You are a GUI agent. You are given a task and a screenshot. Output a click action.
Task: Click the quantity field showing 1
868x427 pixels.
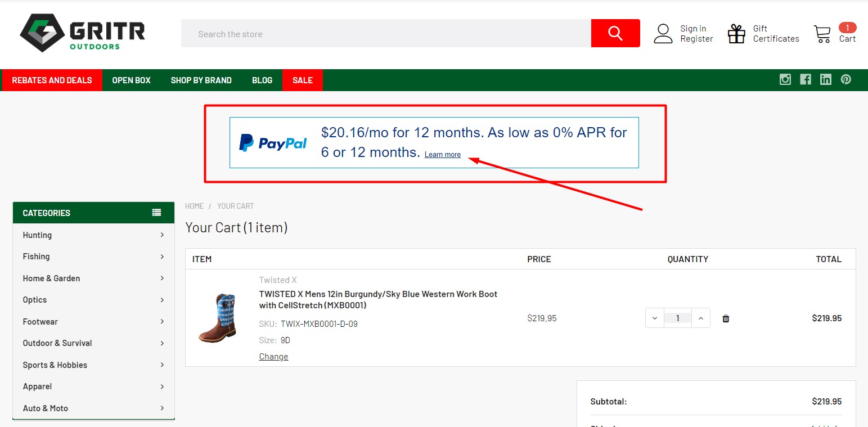coord(678,318)
